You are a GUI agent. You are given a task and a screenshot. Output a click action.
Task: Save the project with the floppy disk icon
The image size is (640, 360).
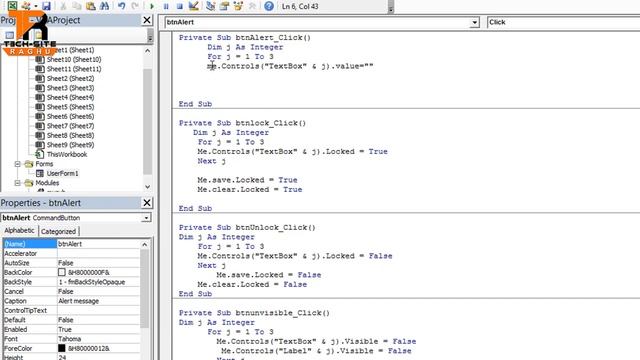46,6
